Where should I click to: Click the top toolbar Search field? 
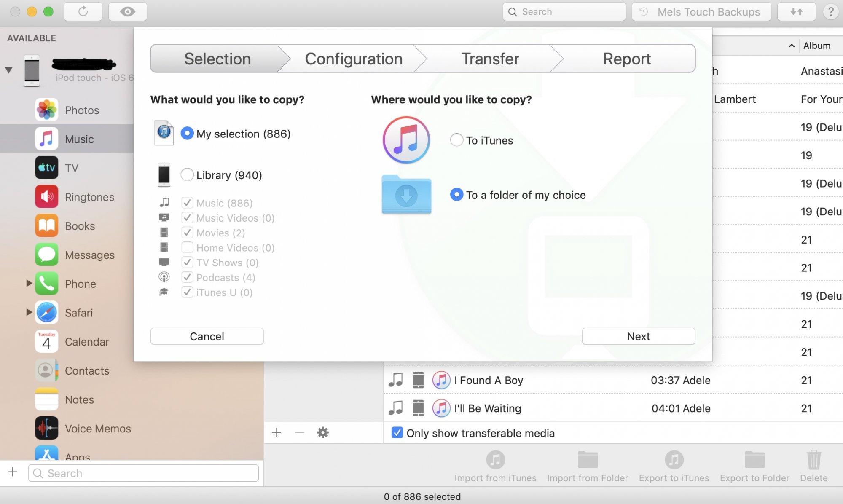564,11
